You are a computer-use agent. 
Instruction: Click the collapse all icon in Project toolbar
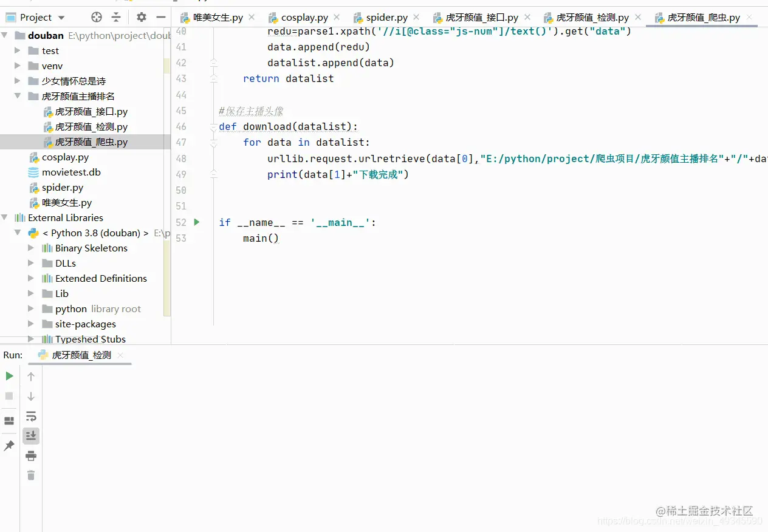click(116, 17)
